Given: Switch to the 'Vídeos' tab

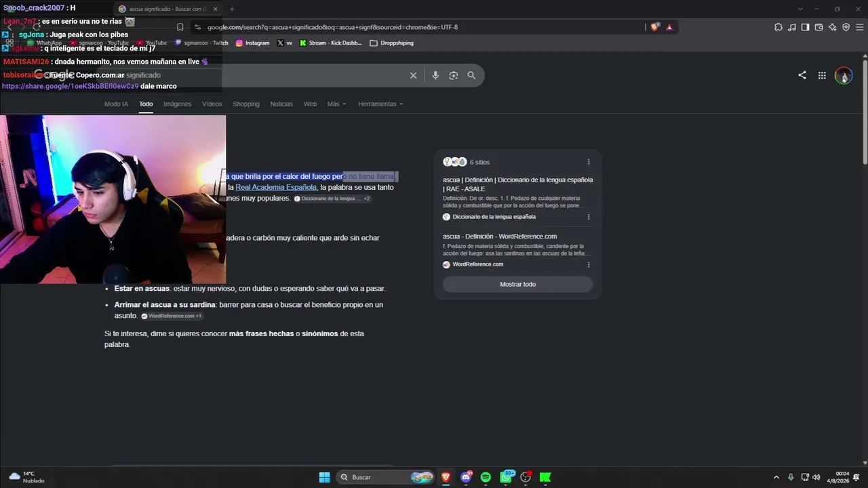Looking at the screenshot, I should point(212,104).
